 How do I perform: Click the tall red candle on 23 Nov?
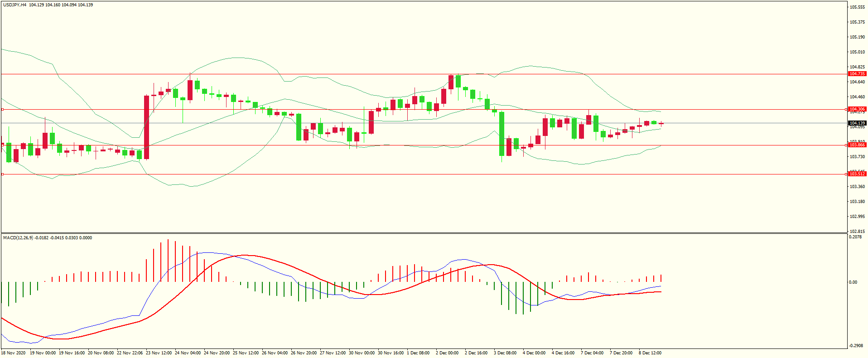(146, 127)
